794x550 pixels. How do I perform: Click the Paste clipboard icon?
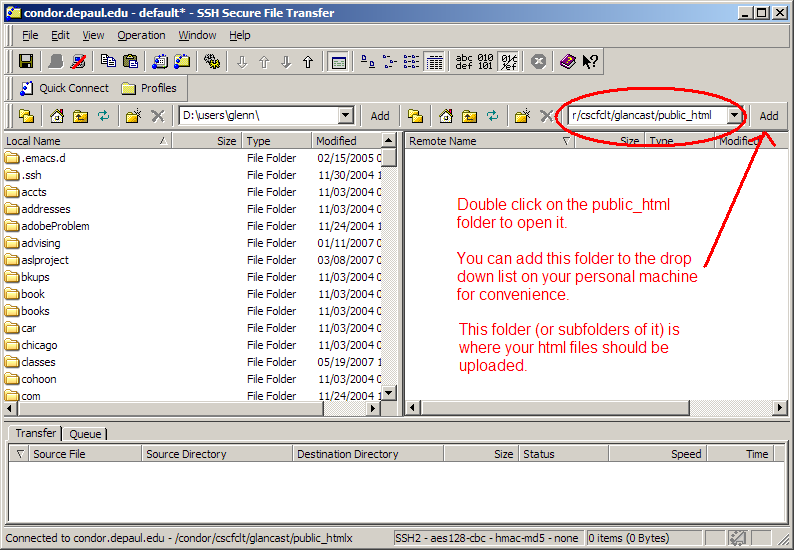131,62
